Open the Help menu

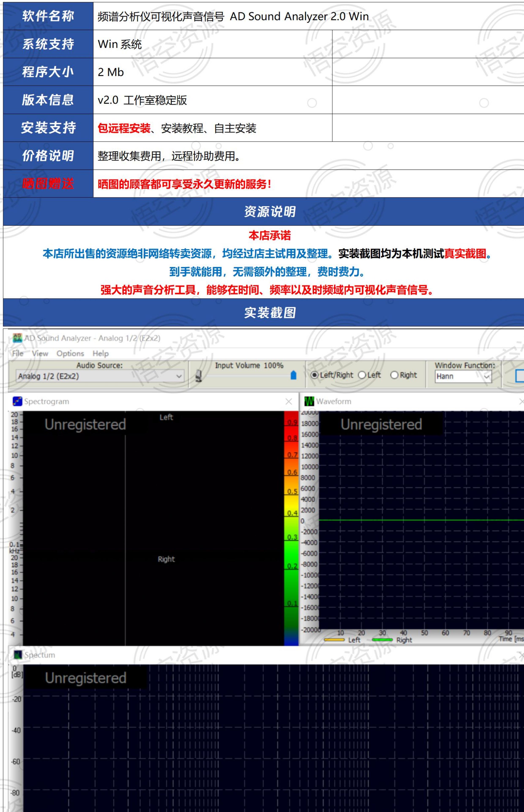(100, 353)
